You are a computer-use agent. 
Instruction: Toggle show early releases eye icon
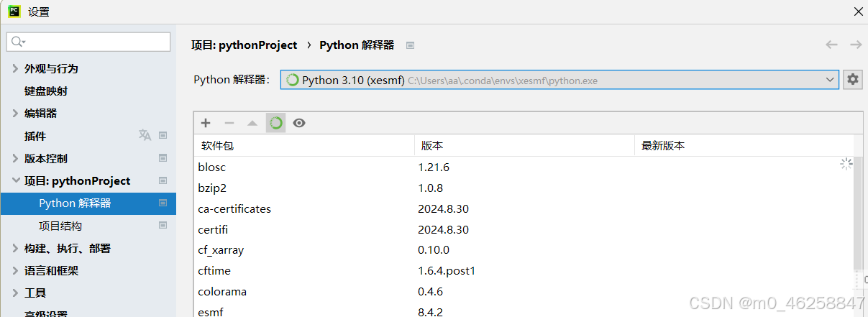[x=299, y=123]
